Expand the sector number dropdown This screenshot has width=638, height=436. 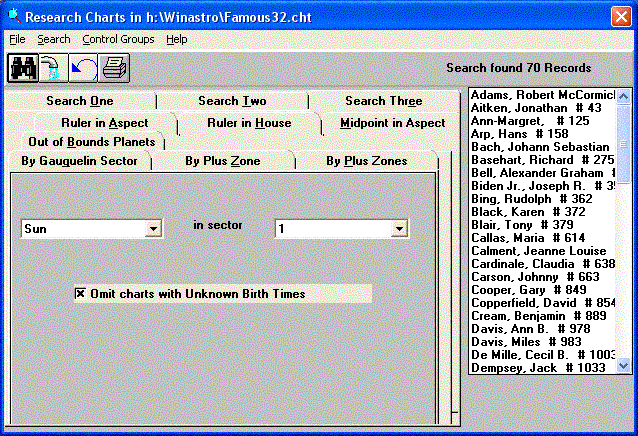[x=399, y=229]
